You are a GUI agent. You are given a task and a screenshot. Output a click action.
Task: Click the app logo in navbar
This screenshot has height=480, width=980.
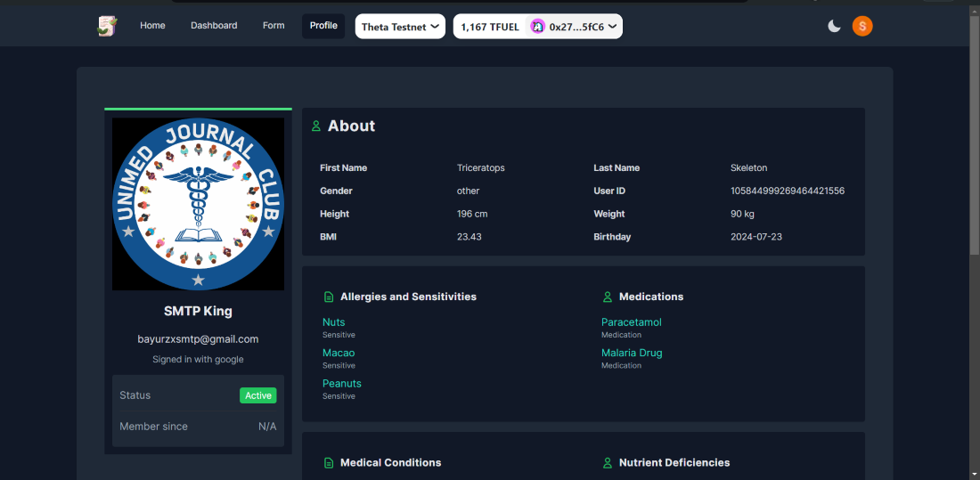coord(107,26)
